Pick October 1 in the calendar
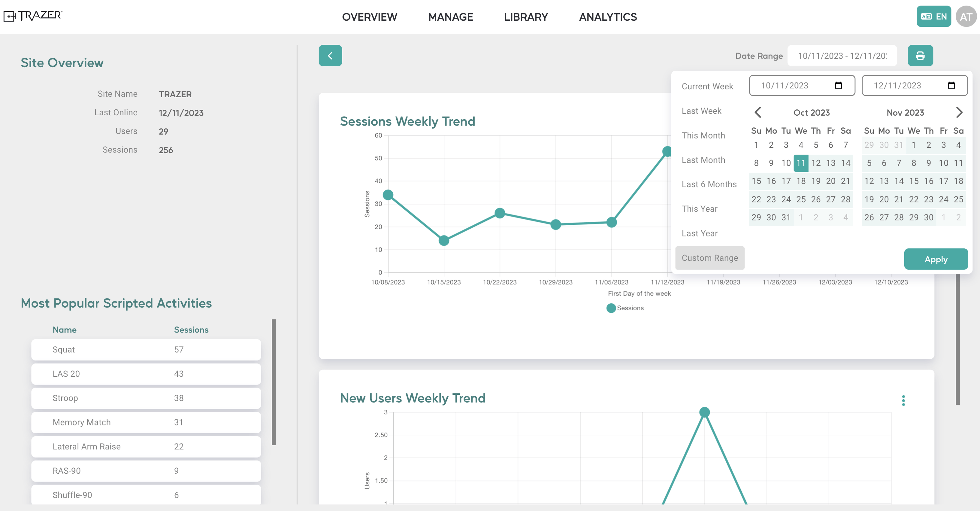This screenshot has height=511, width=980. [x=756, y=145]
